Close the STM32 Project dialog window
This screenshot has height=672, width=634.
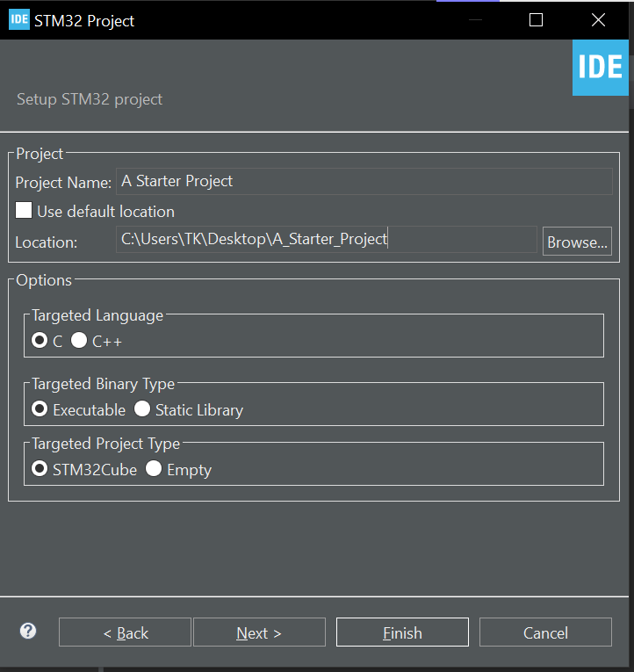[x=598, y=20]
